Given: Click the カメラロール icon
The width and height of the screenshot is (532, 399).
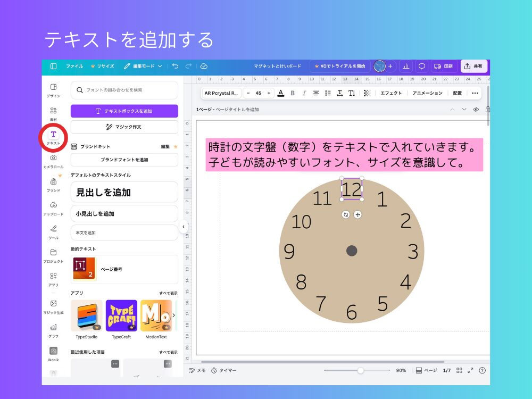Looking at the screenshot, I should coord(53,158).
